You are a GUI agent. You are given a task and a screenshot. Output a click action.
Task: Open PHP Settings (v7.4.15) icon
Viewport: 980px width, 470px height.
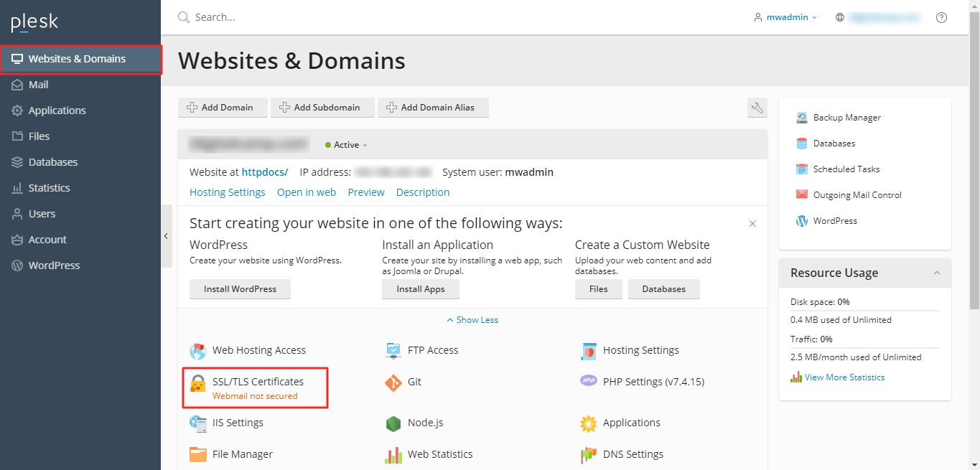tap(589, 381)
